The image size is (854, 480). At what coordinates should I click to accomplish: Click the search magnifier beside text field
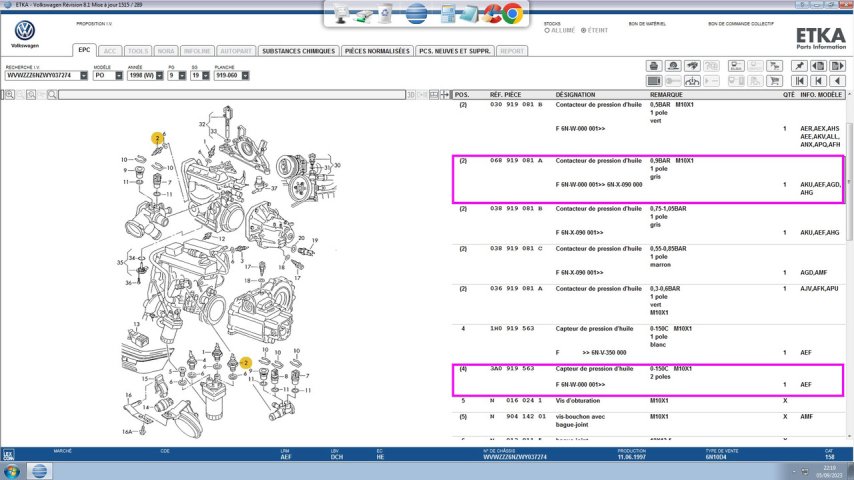coord(52,95)
